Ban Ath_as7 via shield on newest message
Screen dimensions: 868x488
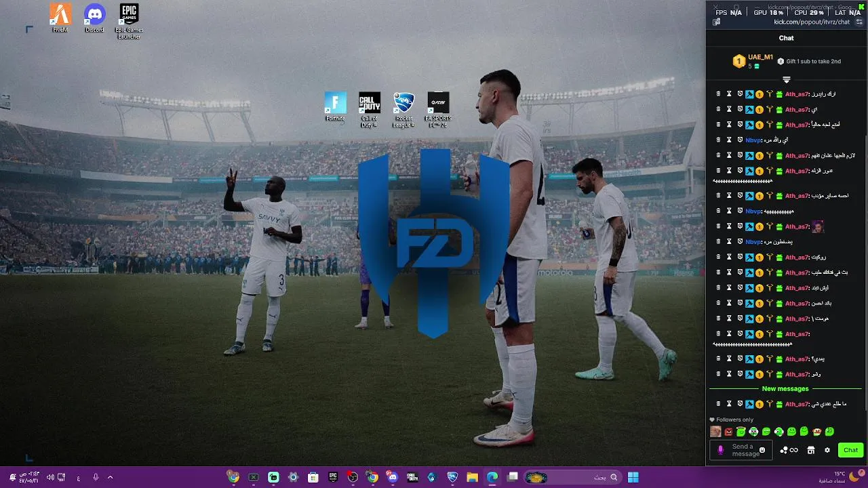(x=740, y=404)
